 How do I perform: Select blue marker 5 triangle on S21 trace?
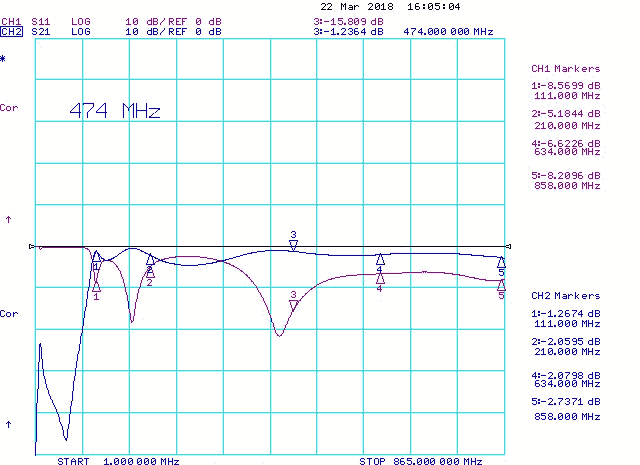(x=501, y=262)
